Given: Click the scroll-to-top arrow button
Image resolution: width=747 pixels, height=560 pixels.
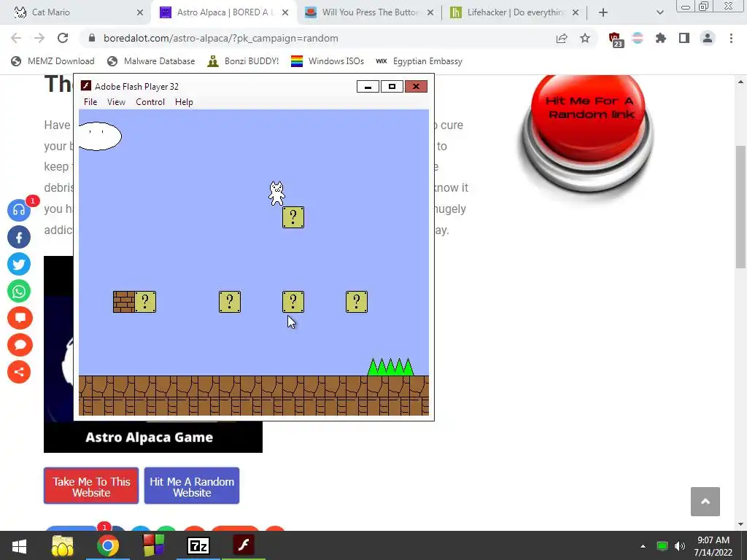Looking at the screenshot, I should click(x=705, y=502).
